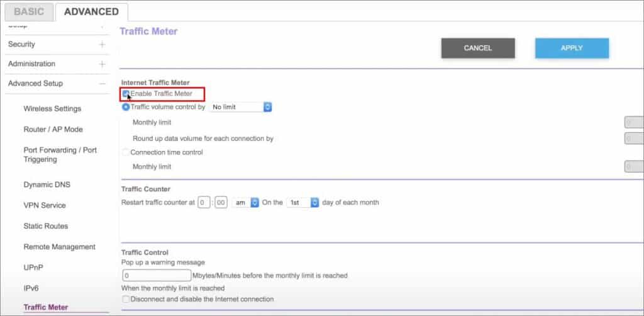Screen dimensions: 644x316
Task: Open Remote Management page
Action: (x=60, y=247)
